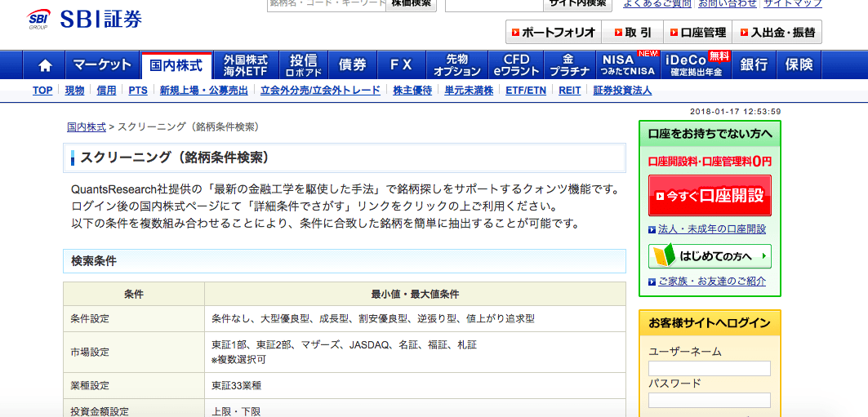Focus the site search input field
This screenshot has width=868, height=417.
coord(494,4)
